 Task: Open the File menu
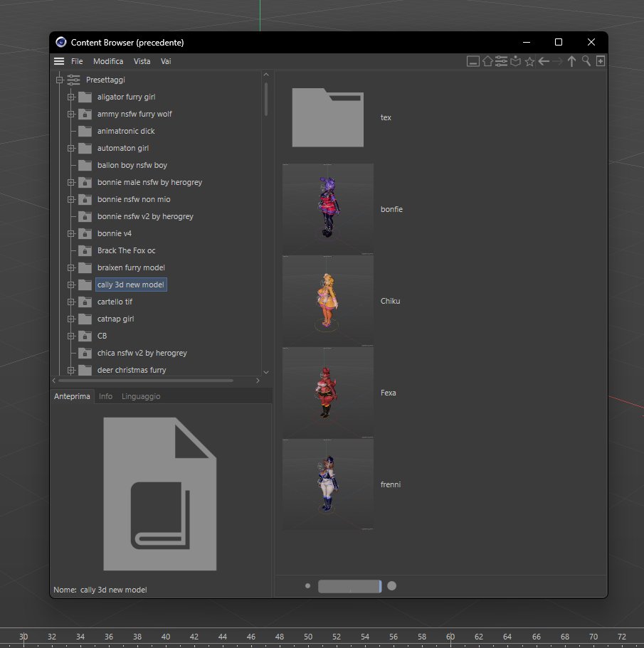tap(77, 61)
